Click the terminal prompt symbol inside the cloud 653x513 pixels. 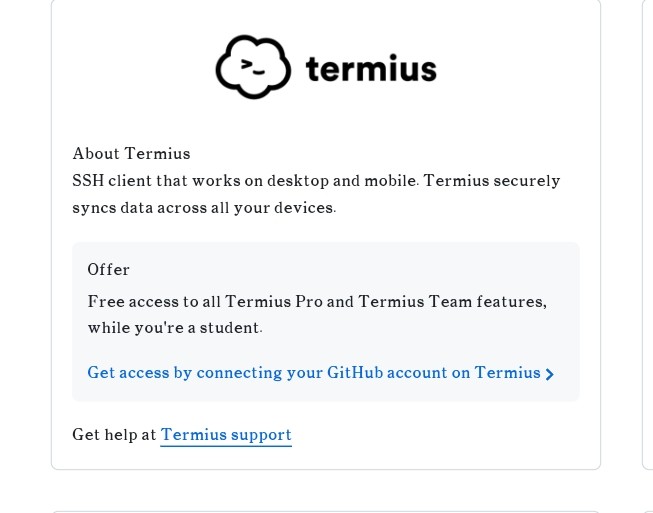tap(253, 67)
